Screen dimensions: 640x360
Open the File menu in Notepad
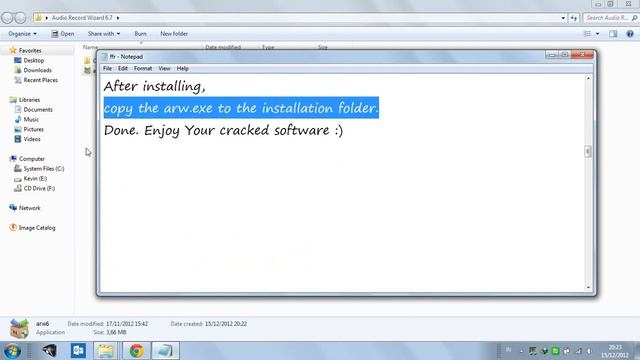point(107,69)
